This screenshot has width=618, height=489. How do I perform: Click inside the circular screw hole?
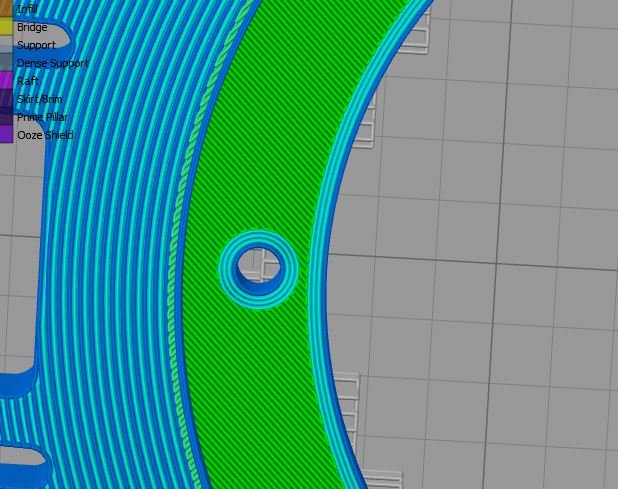(261, 265)
